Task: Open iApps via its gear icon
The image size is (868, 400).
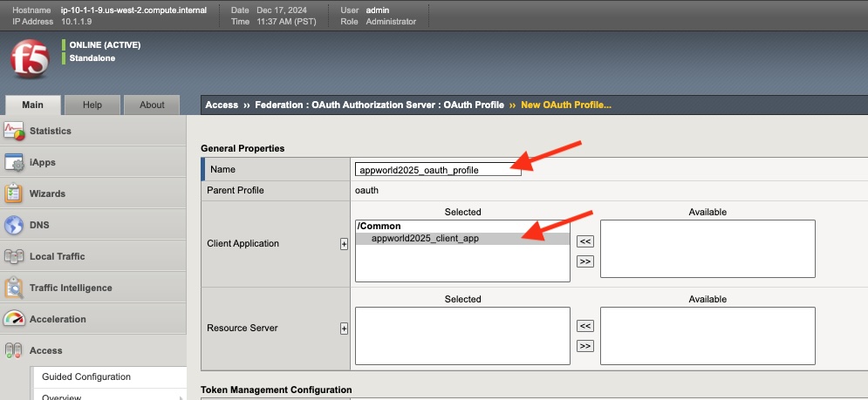Action: point(14,163)
